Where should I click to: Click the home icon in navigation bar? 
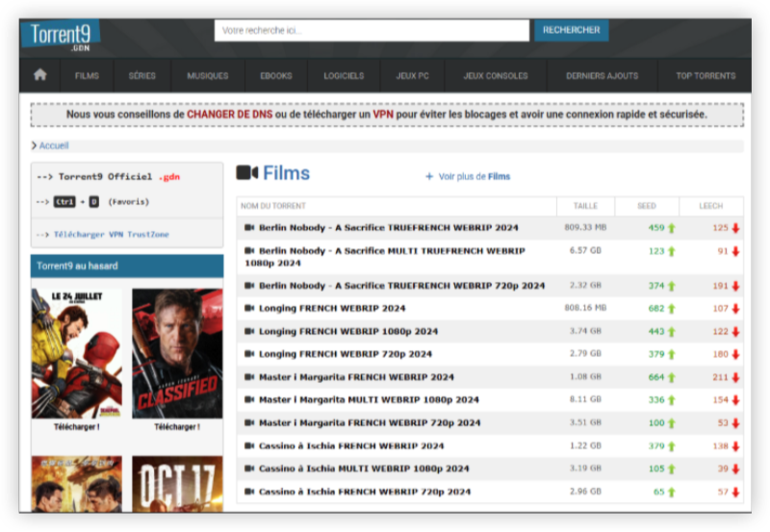(39, 75)
